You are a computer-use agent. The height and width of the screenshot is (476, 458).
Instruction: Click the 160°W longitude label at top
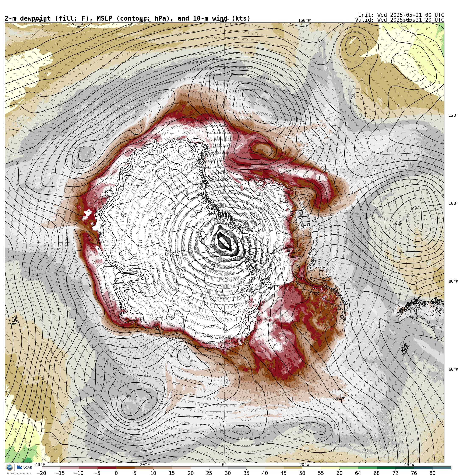[x=304, y=20]
